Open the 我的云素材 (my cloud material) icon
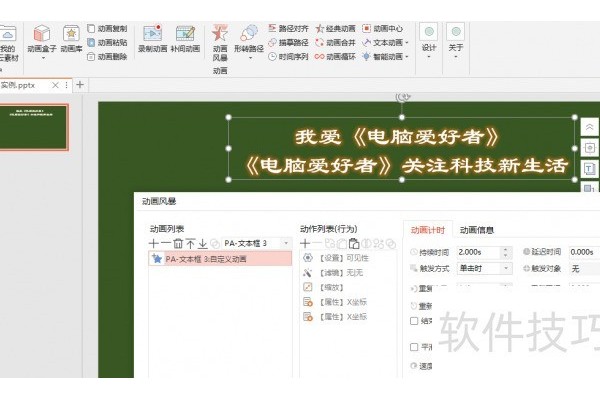 (x=8, y=42)
